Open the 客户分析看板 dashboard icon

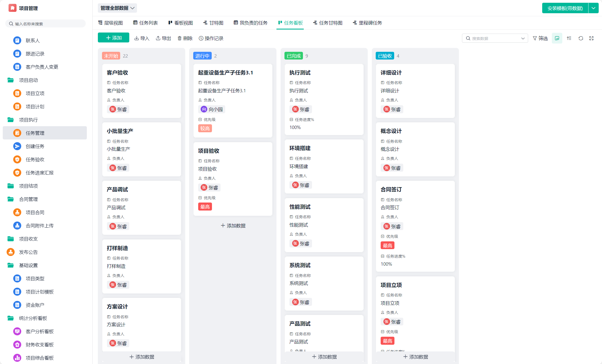[17, 331]
